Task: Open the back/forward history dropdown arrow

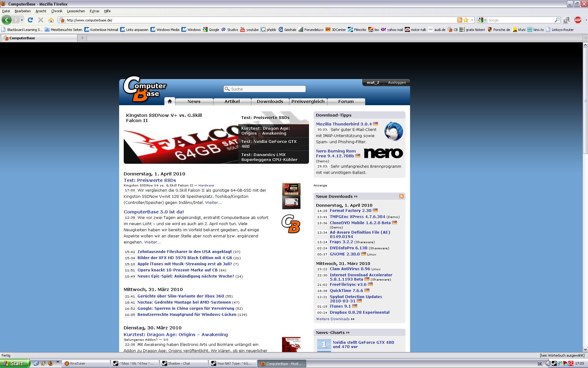Action: (22, 20)
